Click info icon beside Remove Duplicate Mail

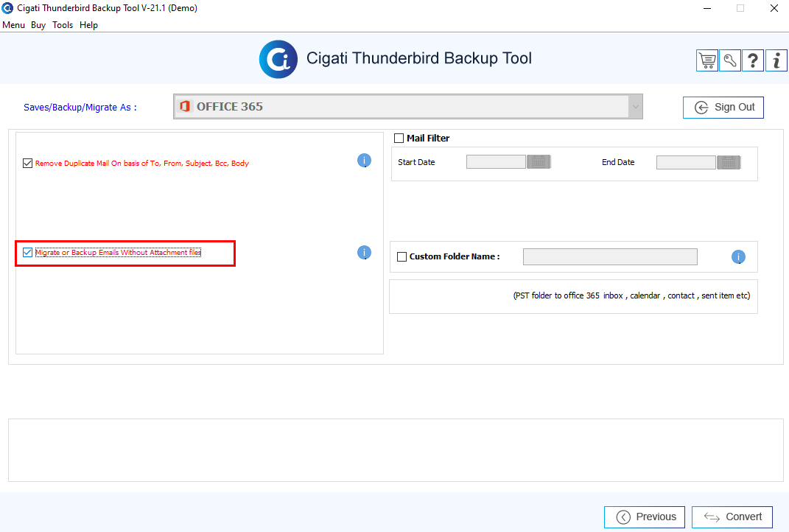coord(365,161)
